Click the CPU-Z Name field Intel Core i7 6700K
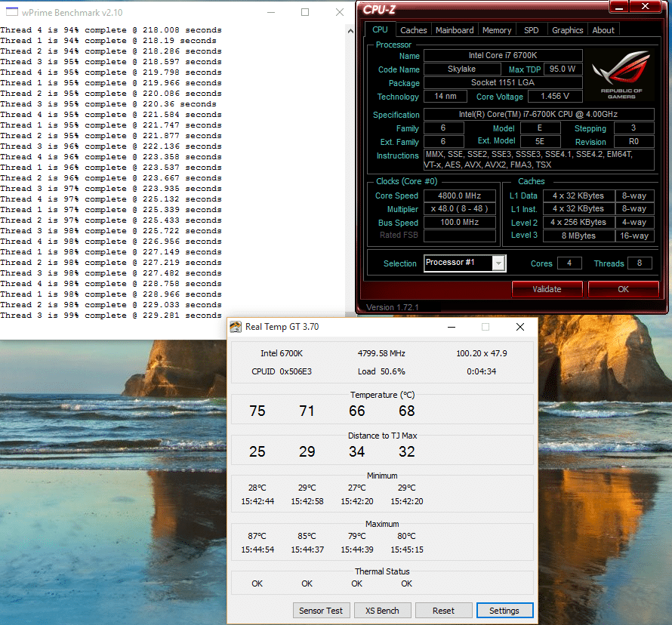The height and width of the screenshot is (625, 672). pos(503,55)
